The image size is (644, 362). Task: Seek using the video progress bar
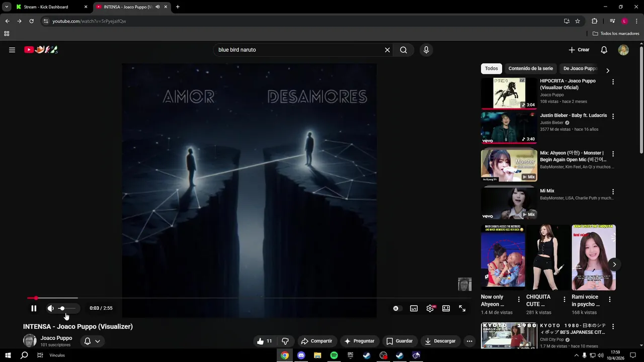click(x=249, y=298)
